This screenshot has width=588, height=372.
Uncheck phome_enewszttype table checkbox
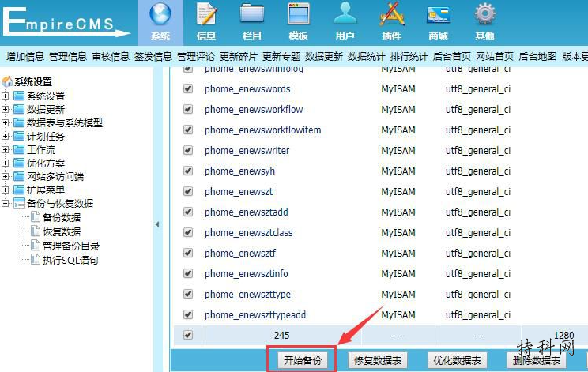click(188, 294)
